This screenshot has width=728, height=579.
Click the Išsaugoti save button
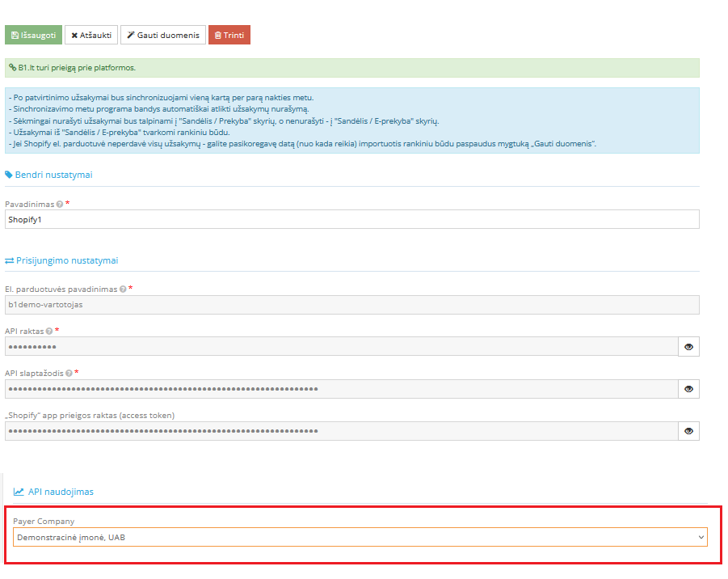(x=33, y=35)
